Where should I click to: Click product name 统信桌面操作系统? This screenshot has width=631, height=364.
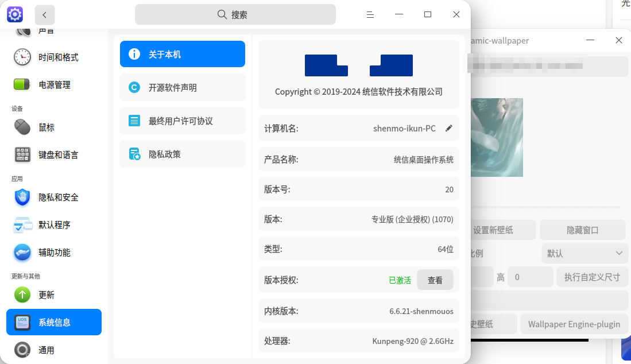tap(423, 160)
